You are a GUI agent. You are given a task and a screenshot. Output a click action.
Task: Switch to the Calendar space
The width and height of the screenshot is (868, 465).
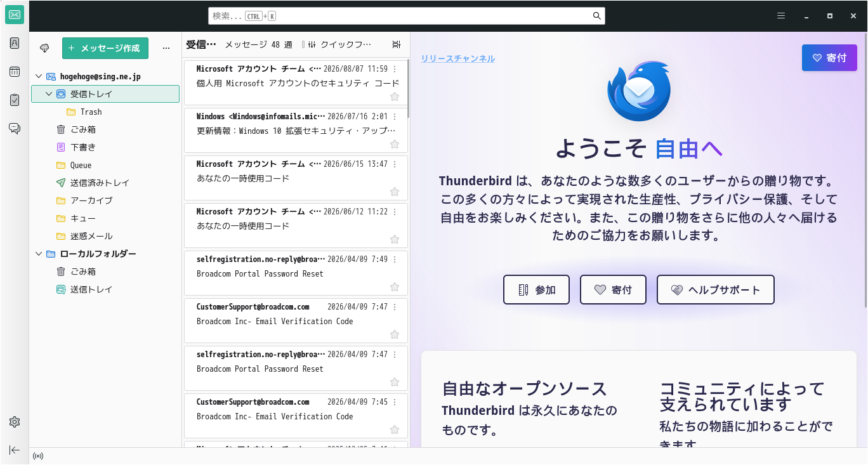click(15, 72)
